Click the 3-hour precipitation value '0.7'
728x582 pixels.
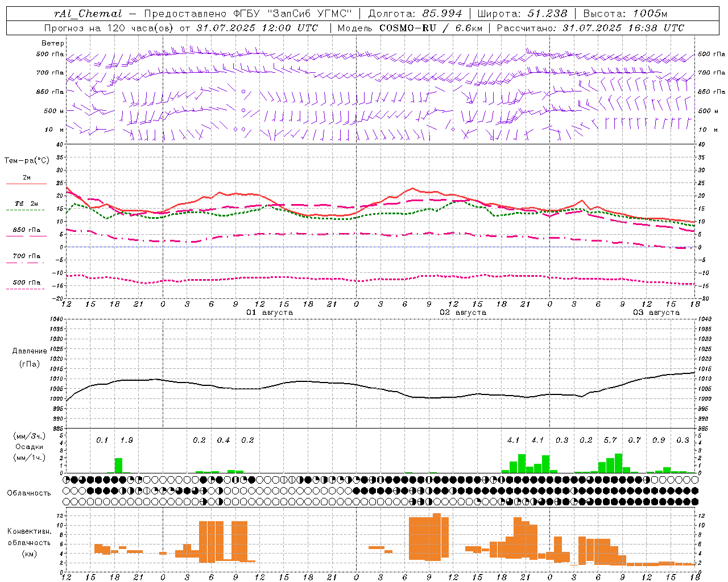635,440
